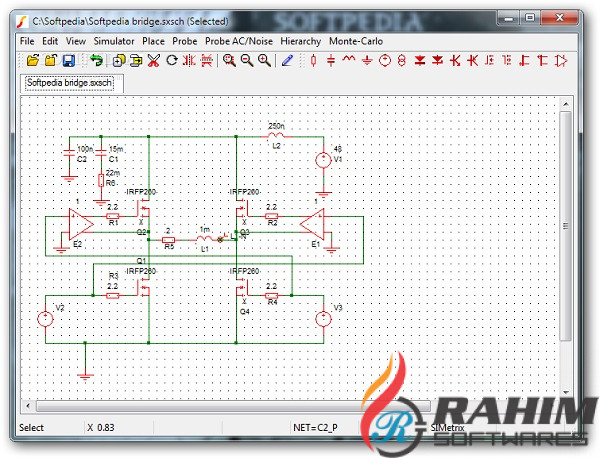
Task: Click the Zoom in magnifier icon
Action: [x=264, y=60]
